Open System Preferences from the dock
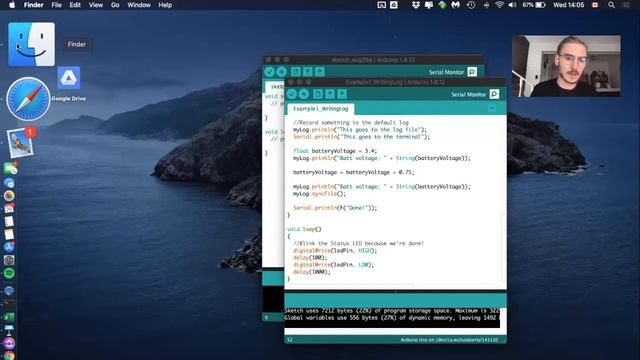Screen dimensions: 640x360 pos(9,260)
